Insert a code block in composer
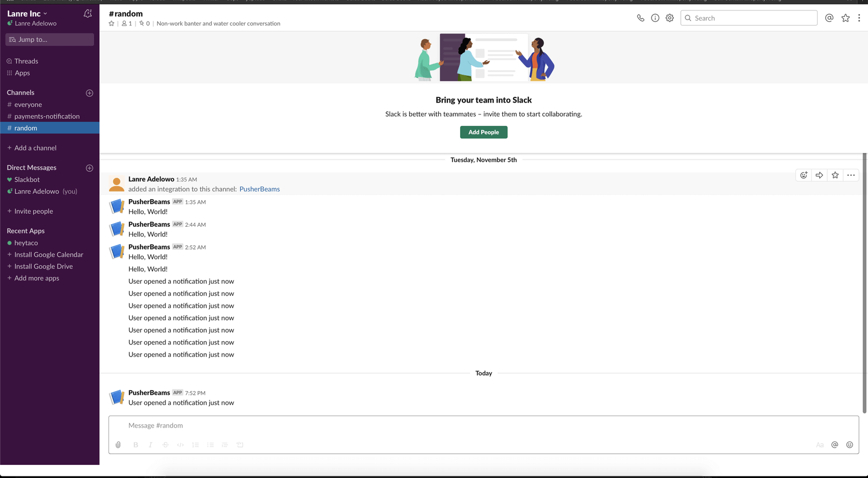Viewport: 868px width, 478px height. click(240, 445)
